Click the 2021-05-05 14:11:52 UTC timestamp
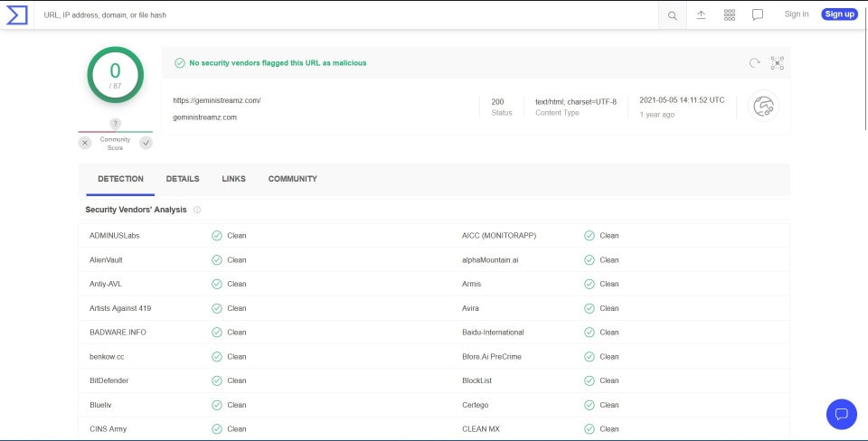This screenshot has height=441, width=868. pos(682,100)
